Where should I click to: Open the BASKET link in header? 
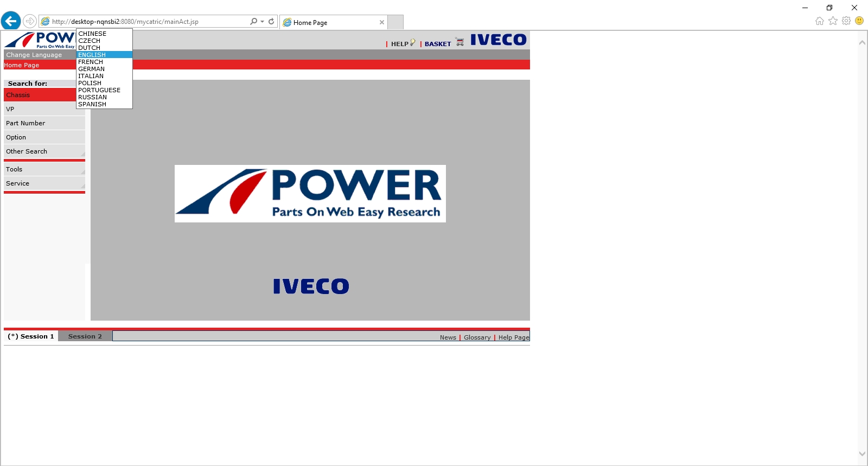pyautogui.click(x=438, y=44)
